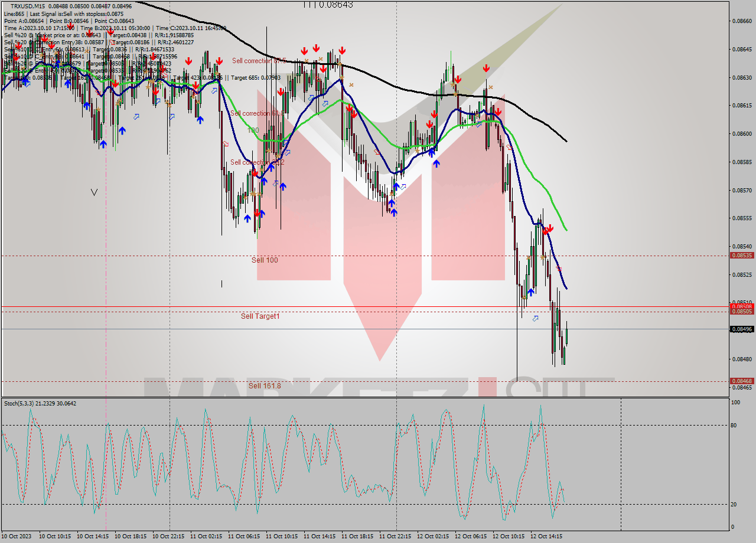Viewport: 756px width, 543px height.
Task: Click the green '100' level label
Action: pyautogui.click(x=253, y=130)
